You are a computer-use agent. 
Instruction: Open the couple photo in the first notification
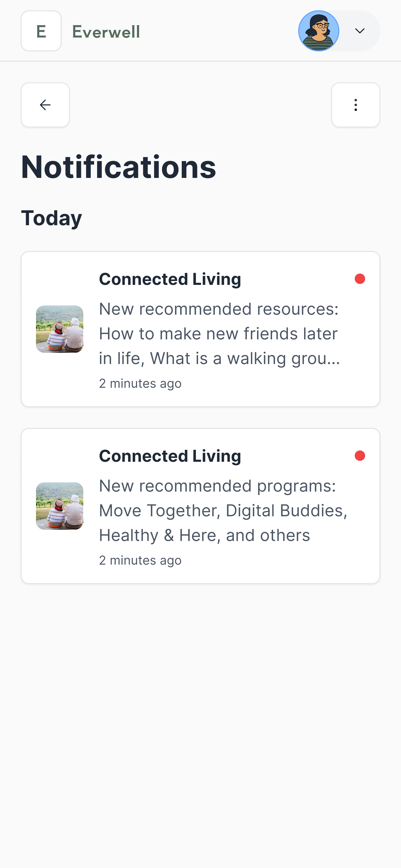[60, 329]
